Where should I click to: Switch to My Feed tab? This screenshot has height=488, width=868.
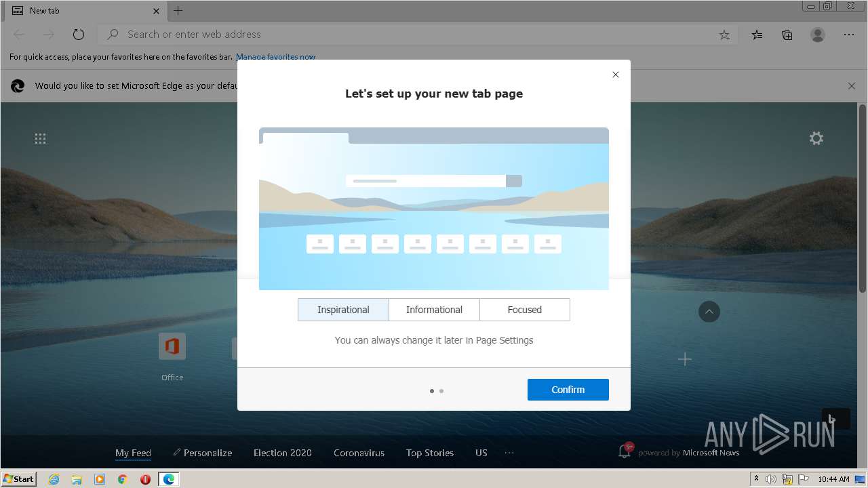(133, 453)
